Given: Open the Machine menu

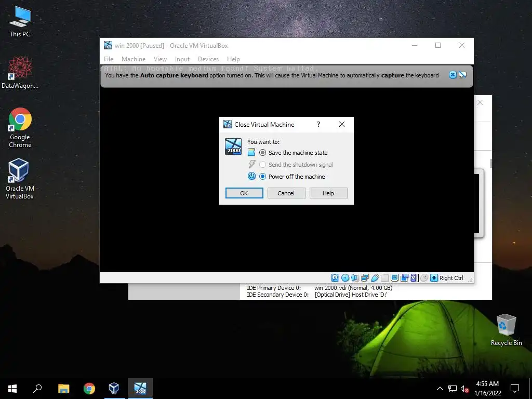Looking at the screenshot, I should tap(134, 59).
